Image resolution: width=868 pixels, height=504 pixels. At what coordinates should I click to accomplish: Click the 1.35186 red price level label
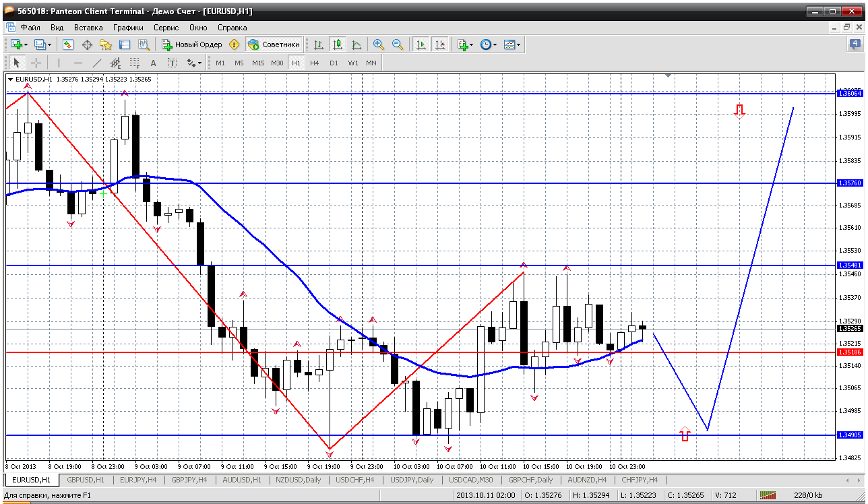[x=849, y=352]
